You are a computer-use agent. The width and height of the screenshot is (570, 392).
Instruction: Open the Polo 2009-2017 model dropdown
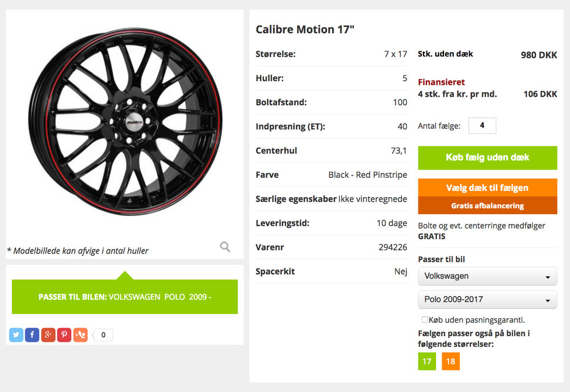(x=487, y=300)
